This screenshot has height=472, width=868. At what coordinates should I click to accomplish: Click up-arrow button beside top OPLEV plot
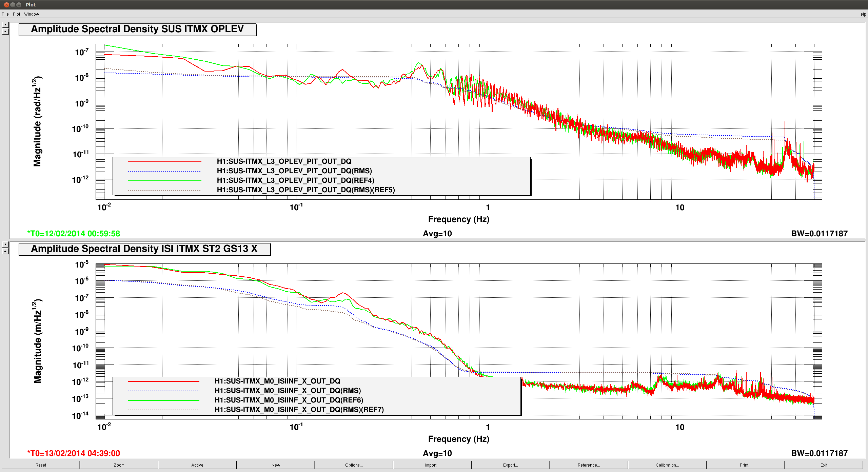[x=5, y=32]
